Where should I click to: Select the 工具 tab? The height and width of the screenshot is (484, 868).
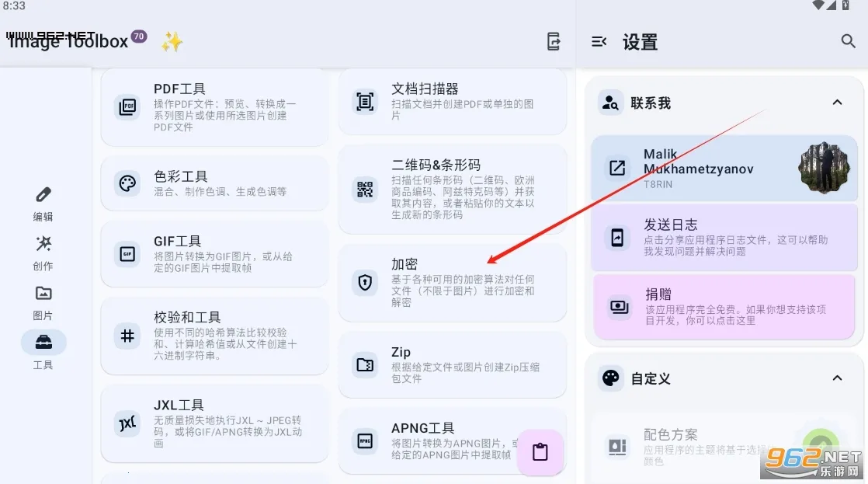tap(43, 350)
